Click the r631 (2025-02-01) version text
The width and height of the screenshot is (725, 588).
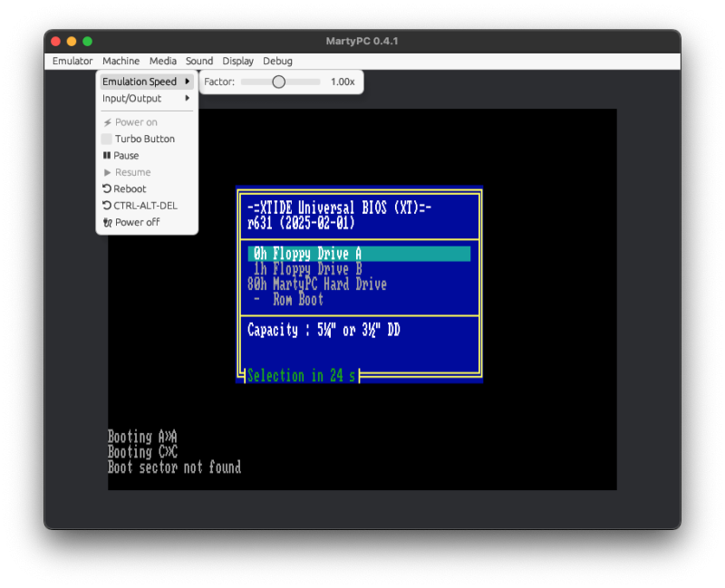[301, 223]
